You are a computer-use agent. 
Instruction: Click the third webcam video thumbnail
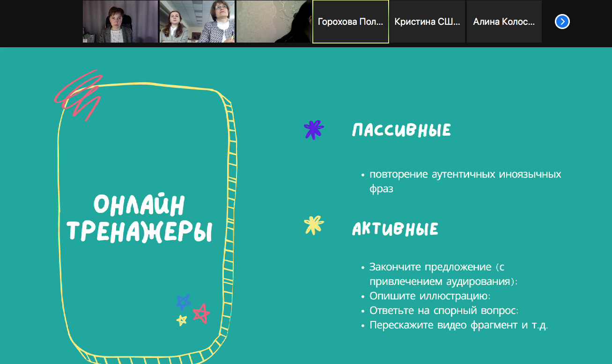(x=273, y=21)
